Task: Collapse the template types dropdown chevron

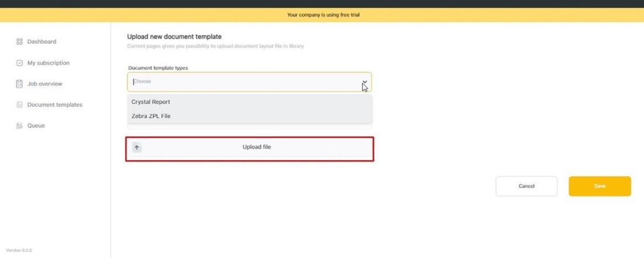Action: point(364,82)
